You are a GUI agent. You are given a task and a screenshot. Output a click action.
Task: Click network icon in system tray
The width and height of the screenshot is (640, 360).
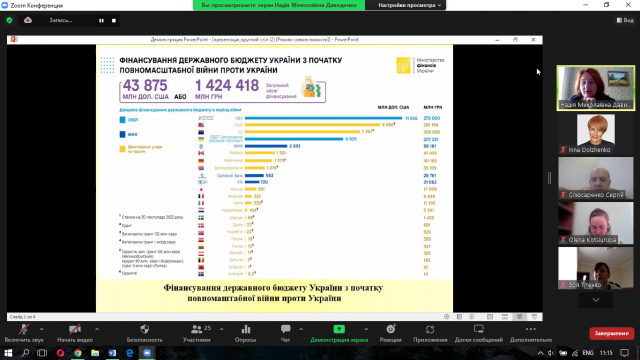(x=575, y=353)
